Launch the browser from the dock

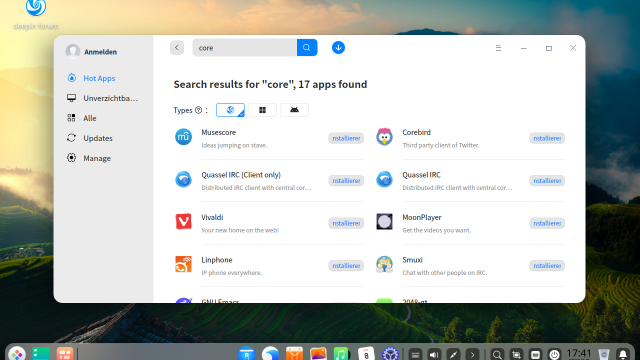[270, 353]
